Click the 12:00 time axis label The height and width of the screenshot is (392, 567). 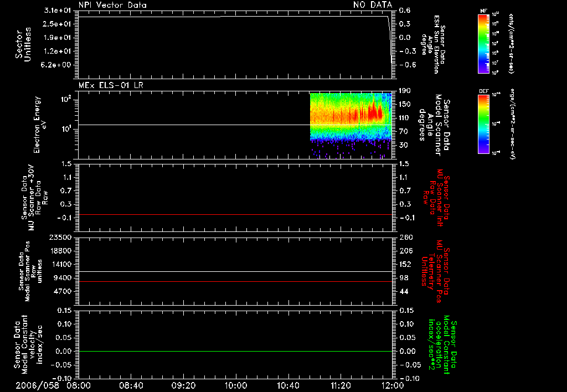click(393, 385)
